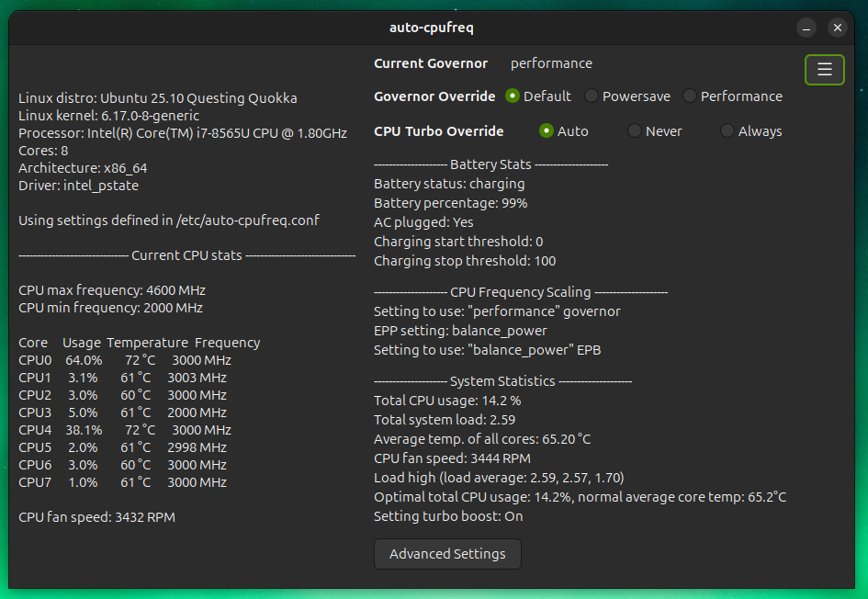Click the Battery Stats heading
The image size is (868, 599).
(x=491, y=164)
